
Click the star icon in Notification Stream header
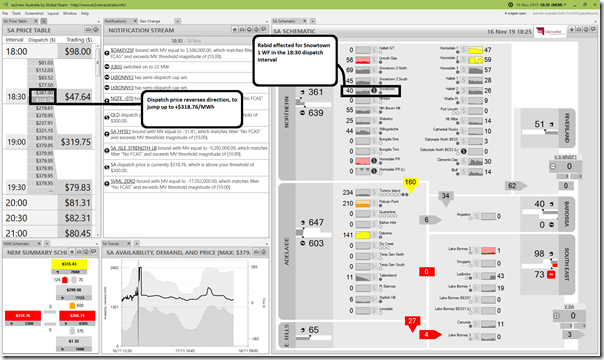click(235, 30)
